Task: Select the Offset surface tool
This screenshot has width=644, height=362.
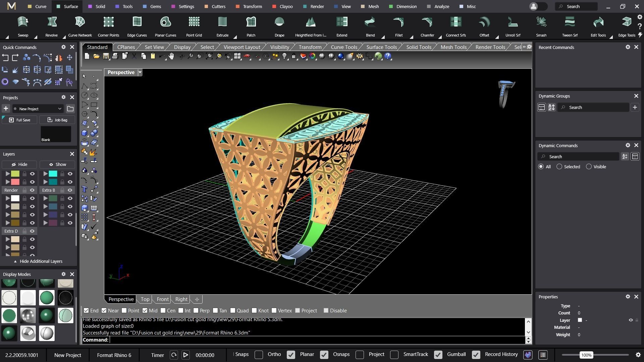Action: 484,22
